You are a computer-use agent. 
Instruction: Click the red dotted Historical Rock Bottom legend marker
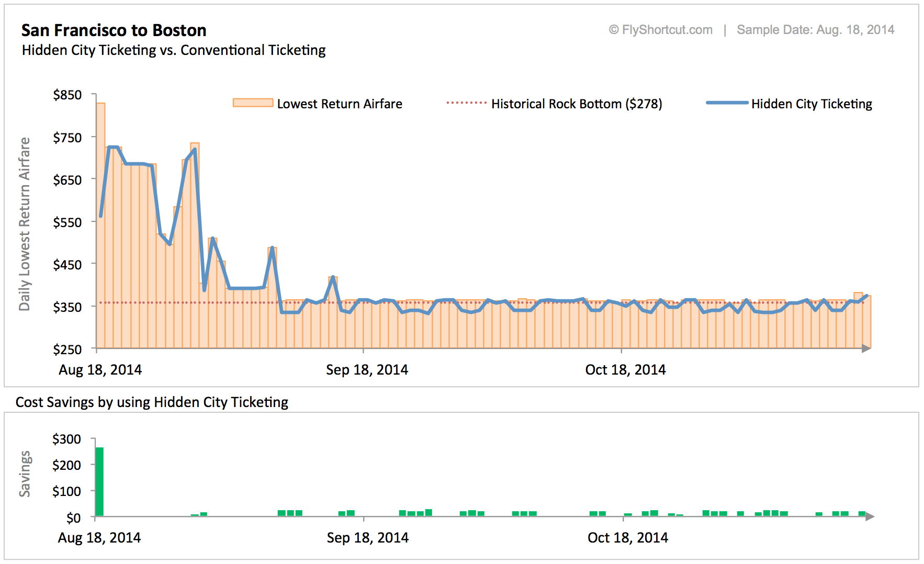[x=466, y=103]
